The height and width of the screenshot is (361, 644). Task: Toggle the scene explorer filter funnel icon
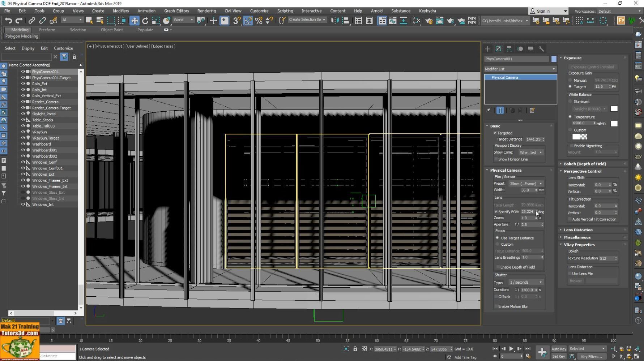tap(64, 57)
